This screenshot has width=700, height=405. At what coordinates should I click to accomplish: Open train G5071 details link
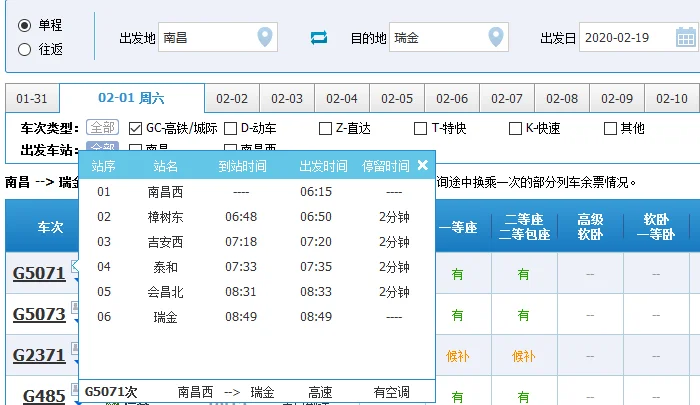(x=39, y=273)
